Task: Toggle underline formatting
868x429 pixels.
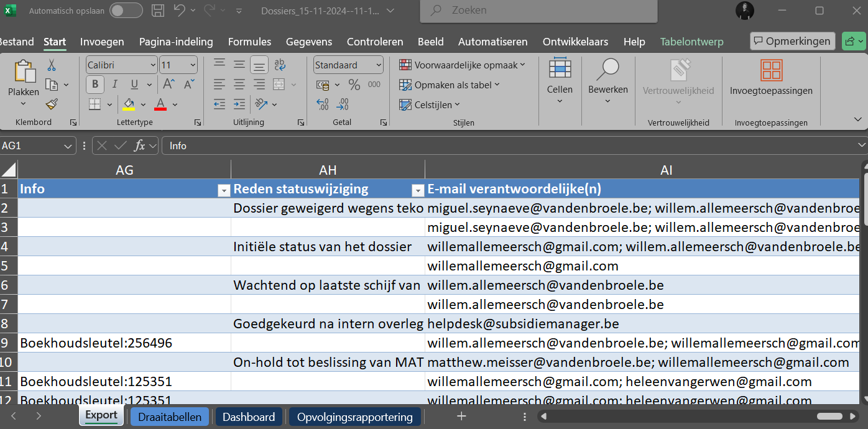Action: (134, 85)
